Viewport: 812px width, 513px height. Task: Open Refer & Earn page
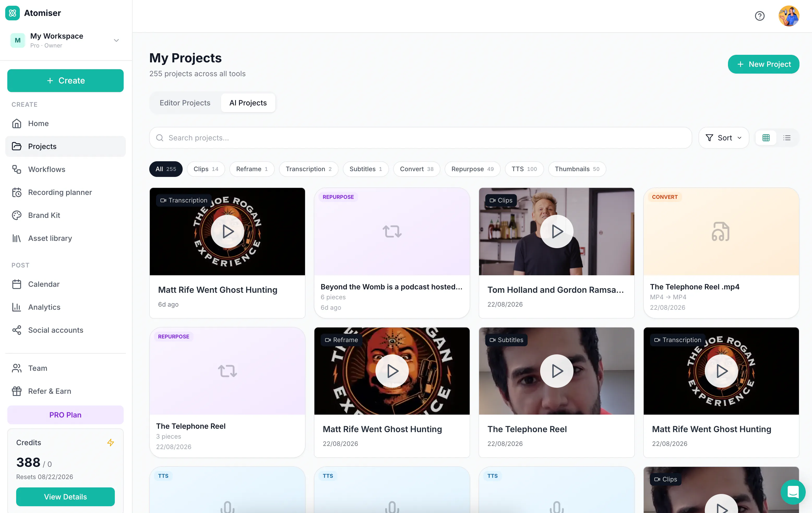click(65, 391)
